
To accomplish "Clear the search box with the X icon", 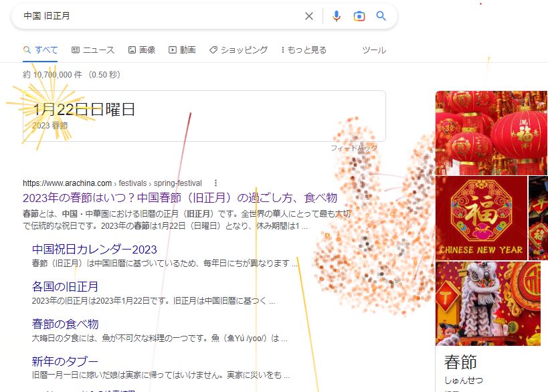I will click(x=309, y=16).
